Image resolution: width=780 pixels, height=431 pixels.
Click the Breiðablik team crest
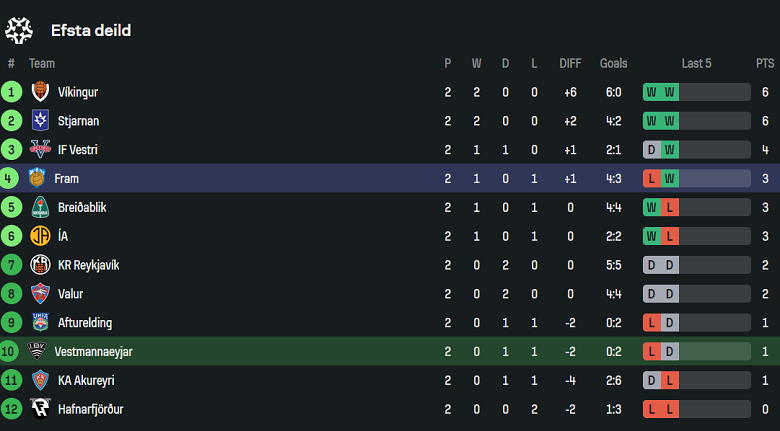41,208
